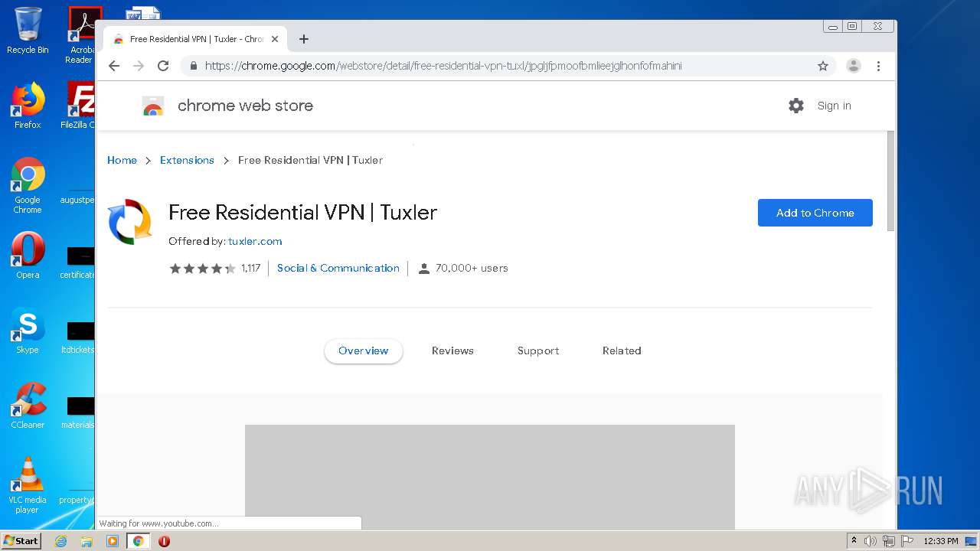The height and width of the screenshot is (551, 980).
Task: Open Google Chrome desktop shortcut
Action: click(x=28, y=185)
